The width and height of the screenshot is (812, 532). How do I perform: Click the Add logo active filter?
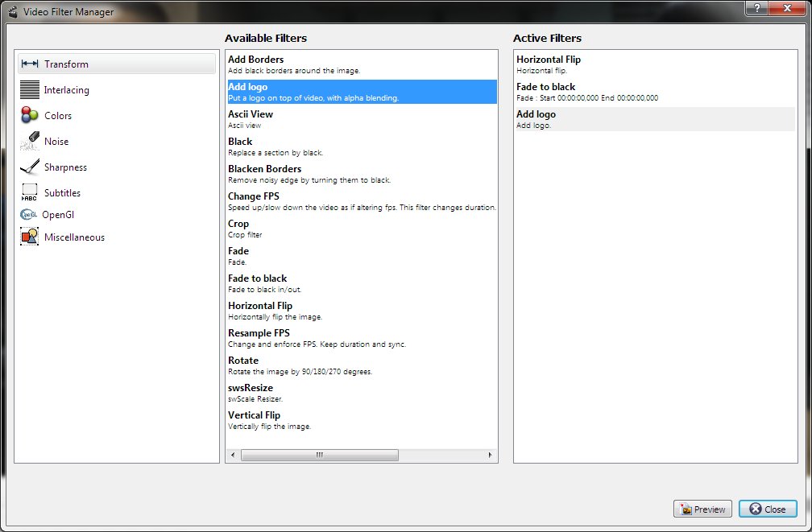click(536, 119)
